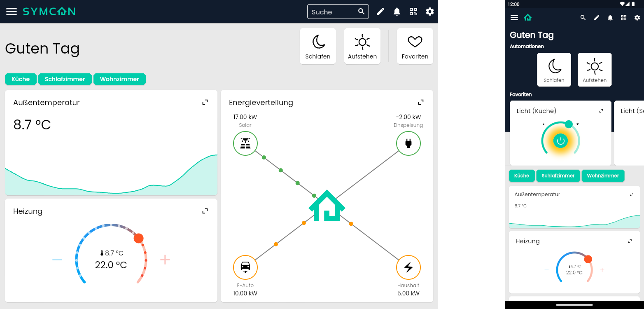This screenshot has width=644, height=309.
Task: Open the Favoriten button
Action: click(x=415, y=46)
